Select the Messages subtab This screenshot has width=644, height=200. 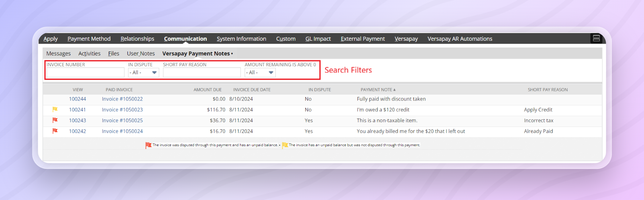(59, 53)
